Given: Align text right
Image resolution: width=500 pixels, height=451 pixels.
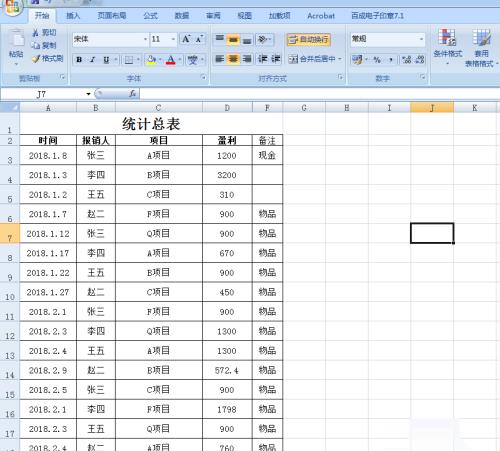Looking at the screenshot, I should pyautogui.click(x=247, y=59).
